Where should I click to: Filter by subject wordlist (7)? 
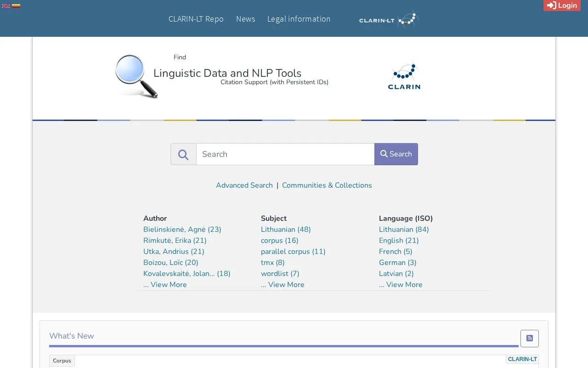pyautogui.click(x=280, y=274)
